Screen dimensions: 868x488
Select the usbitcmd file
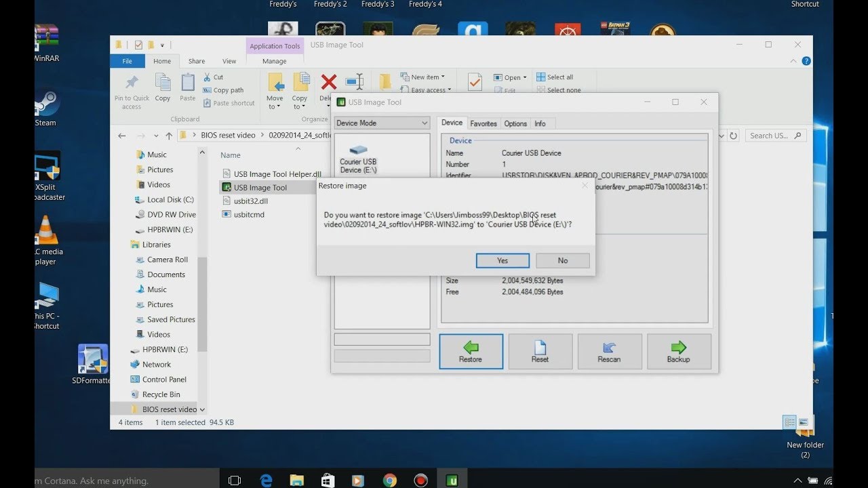(x=243, y=214)
